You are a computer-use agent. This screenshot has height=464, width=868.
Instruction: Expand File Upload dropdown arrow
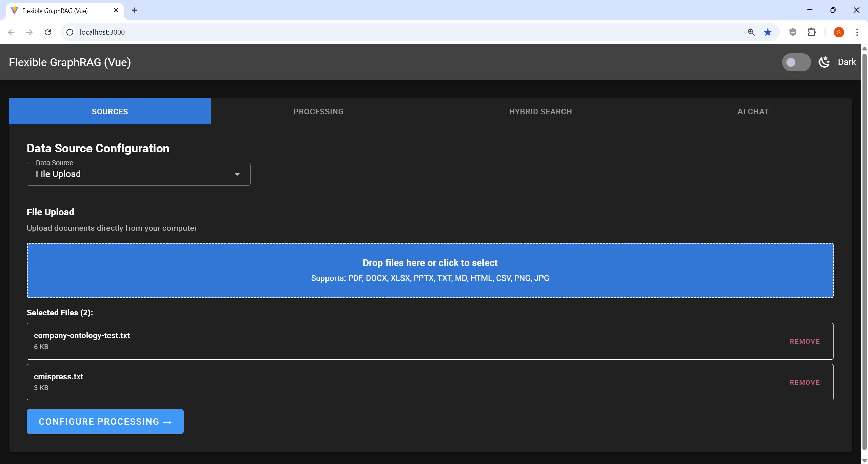click(237, 174)
